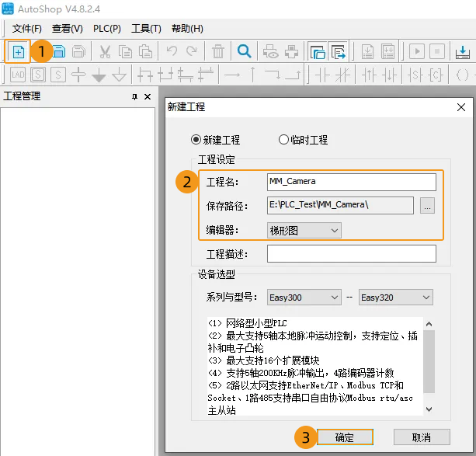
Task: Confirm with the 确定 button
Action: 344,437
